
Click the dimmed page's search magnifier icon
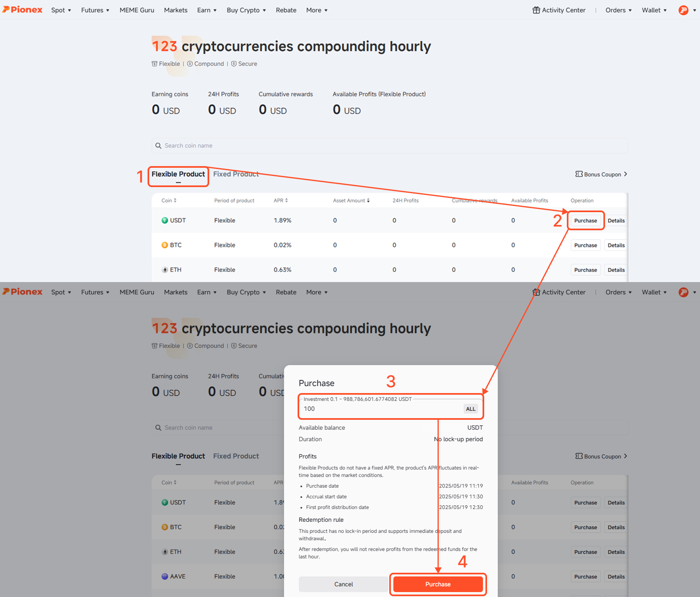pos(158,428)
